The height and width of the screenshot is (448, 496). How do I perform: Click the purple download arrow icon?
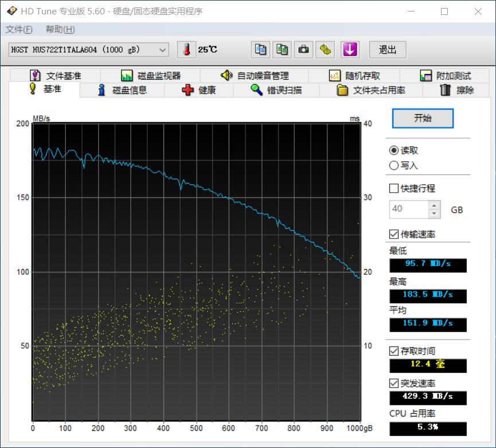[x=350, y=50]
